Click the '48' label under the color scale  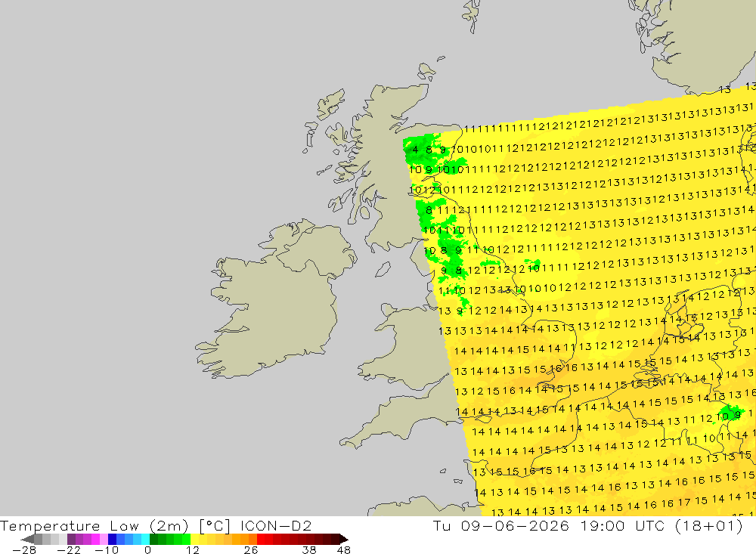(x=344, y=550)
